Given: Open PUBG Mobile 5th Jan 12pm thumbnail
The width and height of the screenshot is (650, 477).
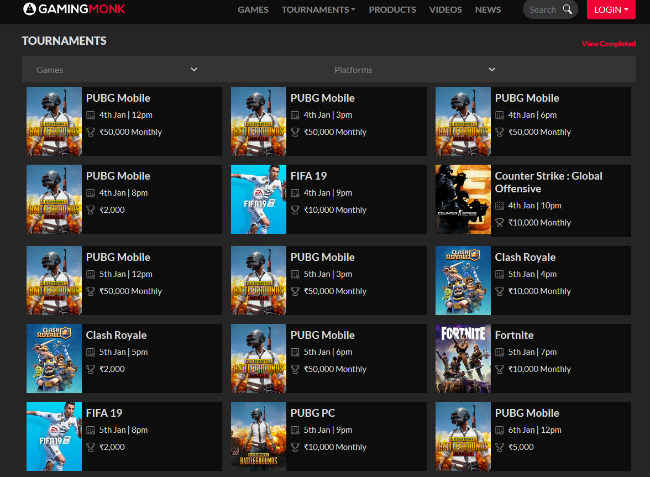Looking at the screenshot, I should [x=54, y=281].
